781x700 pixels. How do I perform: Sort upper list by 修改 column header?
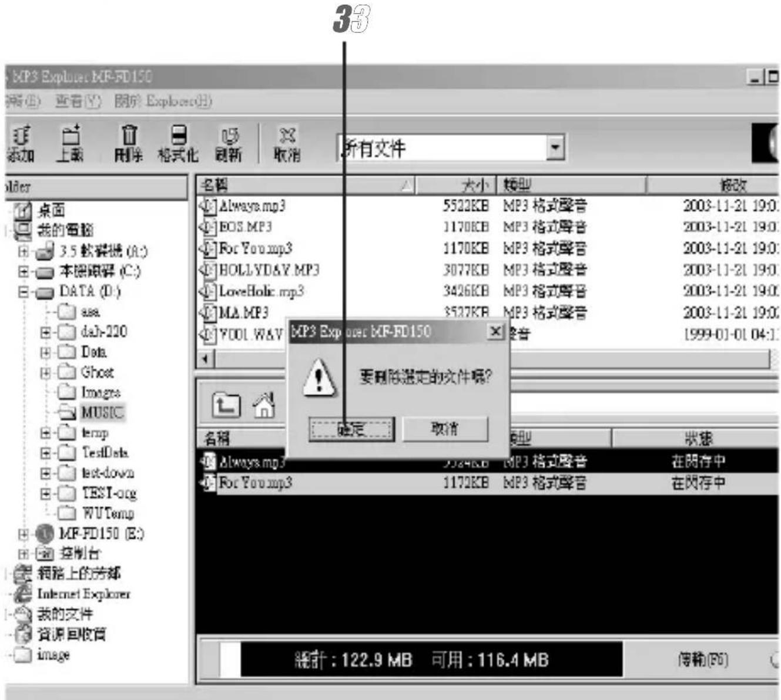point(712,185)
